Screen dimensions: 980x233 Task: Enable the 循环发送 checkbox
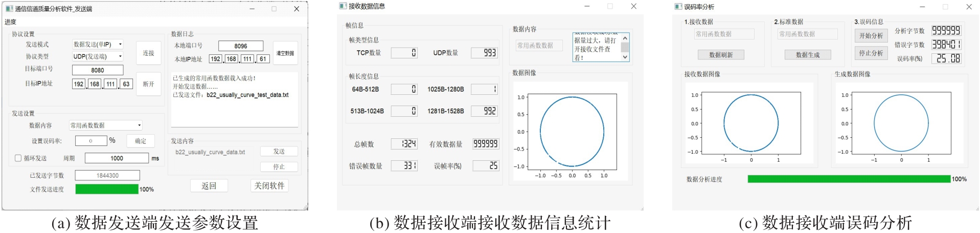(18, 158)
